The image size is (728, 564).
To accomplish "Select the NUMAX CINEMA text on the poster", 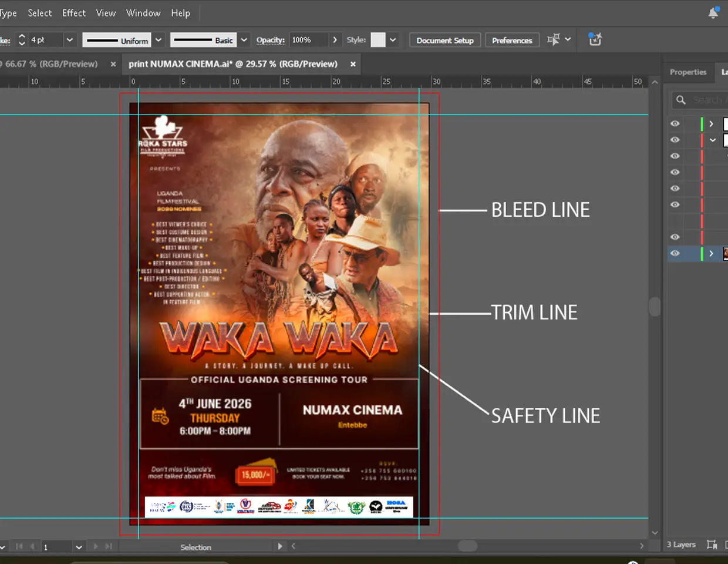I will pyautogui.click(x=352, y=410).
